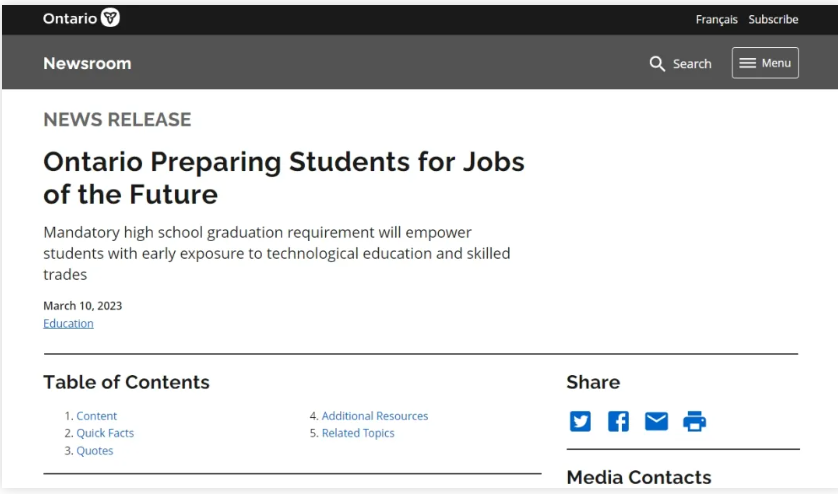The width and height of the screenshot is (838, 494).
Task: Jump to Related Topics section
Action: [358, 433]
